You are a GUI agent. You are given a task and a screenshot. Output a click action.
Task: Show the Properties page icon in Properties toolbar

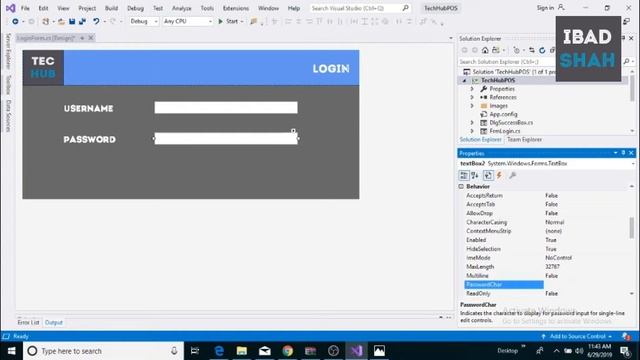488,176
